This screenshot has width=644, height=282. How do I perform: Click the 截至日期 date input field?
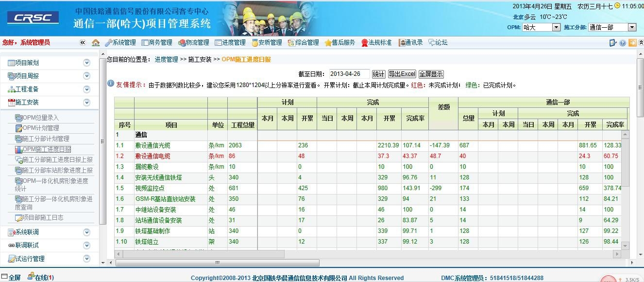point(349,74)
